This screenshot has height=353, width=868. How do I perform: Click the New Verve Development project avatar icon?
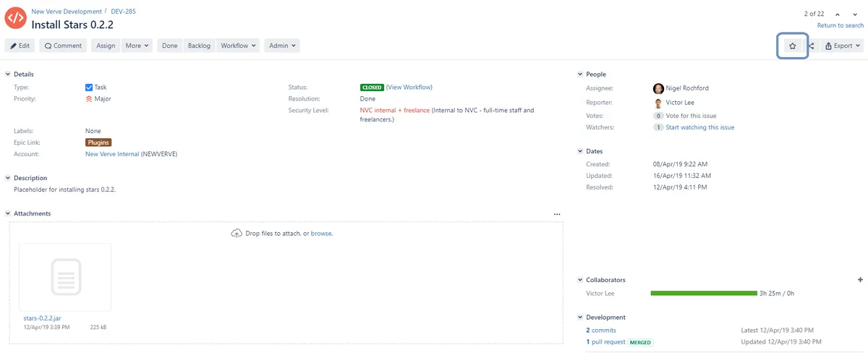click(x=15, y=17)
